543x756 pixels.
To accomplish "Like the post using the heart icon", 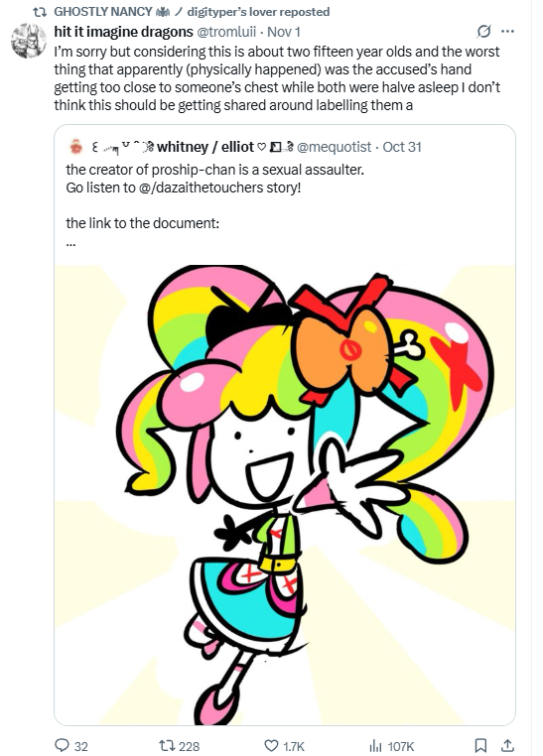I will pos(272,745).
